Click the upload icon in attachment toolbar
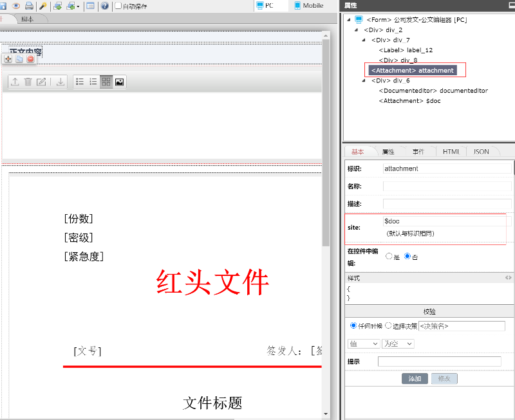Viewport: 515px width, 420px height. coord(15,82)
